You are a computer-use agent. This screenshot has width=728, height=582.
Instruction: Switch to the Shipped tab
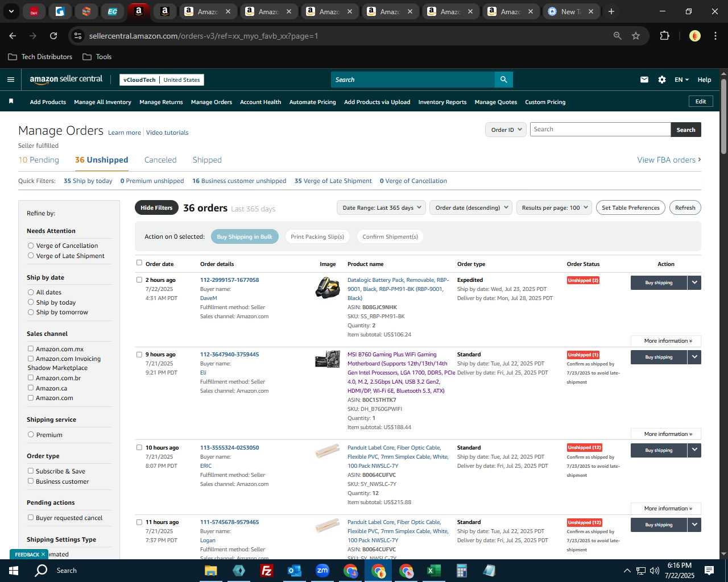tap(207, 160)
